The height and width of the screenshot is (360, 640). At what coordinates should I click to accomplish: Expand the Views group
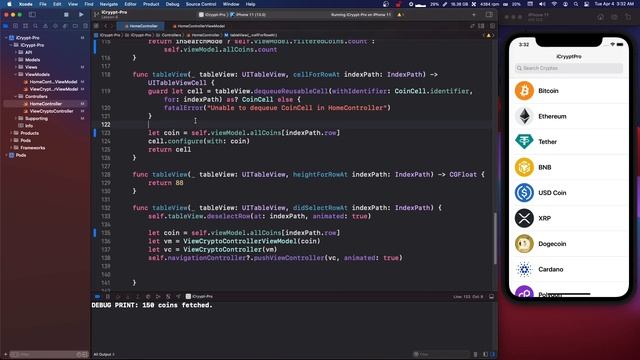16,67
